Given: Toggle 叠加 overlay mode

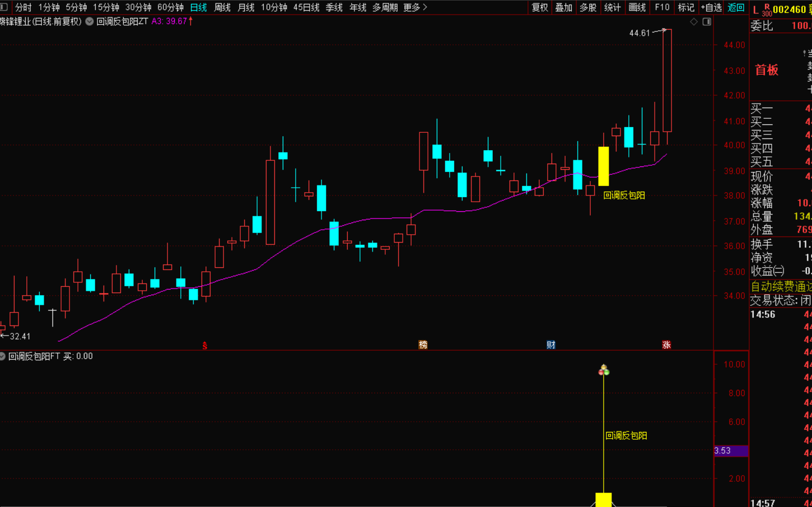Looking at the screenshot, I should point(563,7).
